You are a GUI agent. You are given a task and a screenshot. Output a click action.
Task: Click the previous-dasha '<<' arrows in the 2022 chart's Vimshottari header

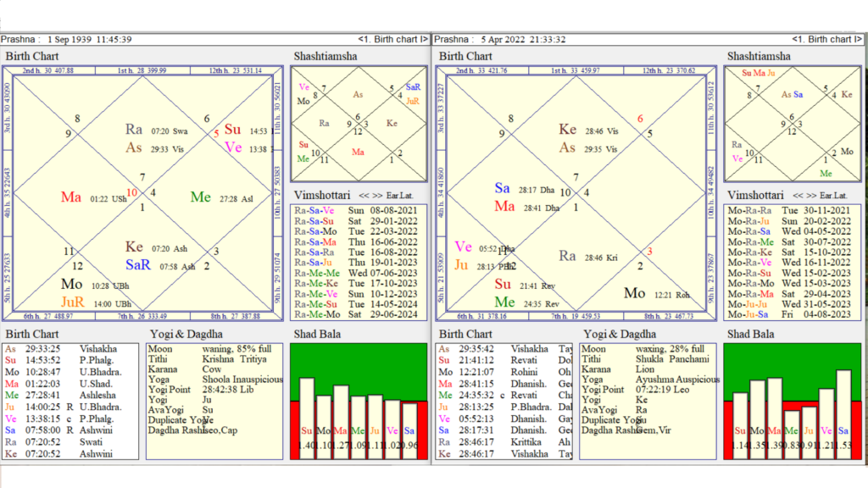tap(797, 196)
